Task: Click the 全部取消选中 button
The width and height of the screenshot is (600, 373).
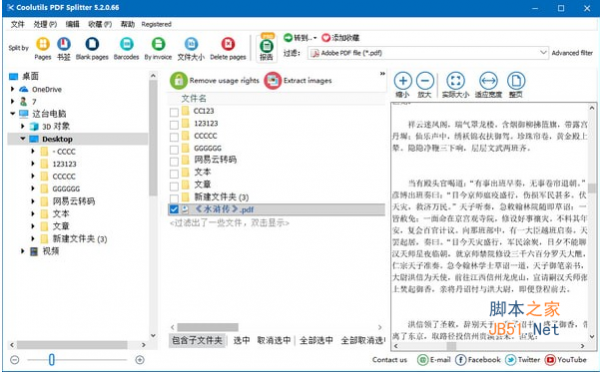Action: tap(363, 340)
